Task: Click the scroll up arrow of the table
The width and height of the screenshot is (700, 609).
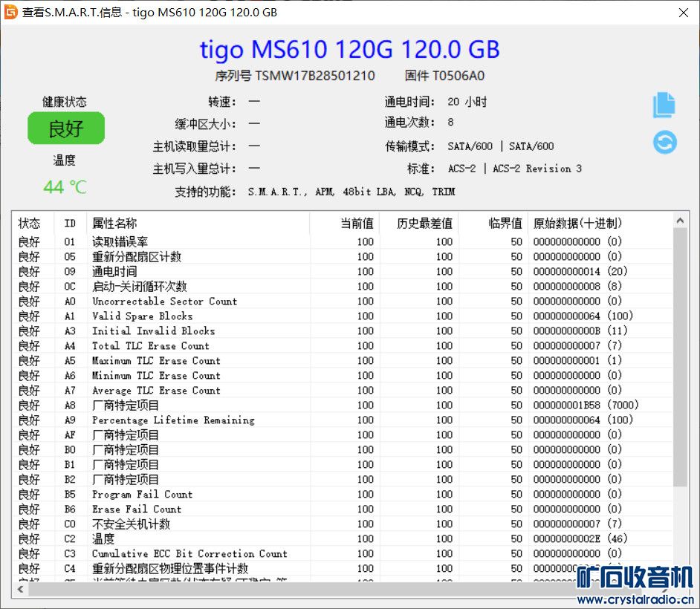Action: tap(680, 221)
